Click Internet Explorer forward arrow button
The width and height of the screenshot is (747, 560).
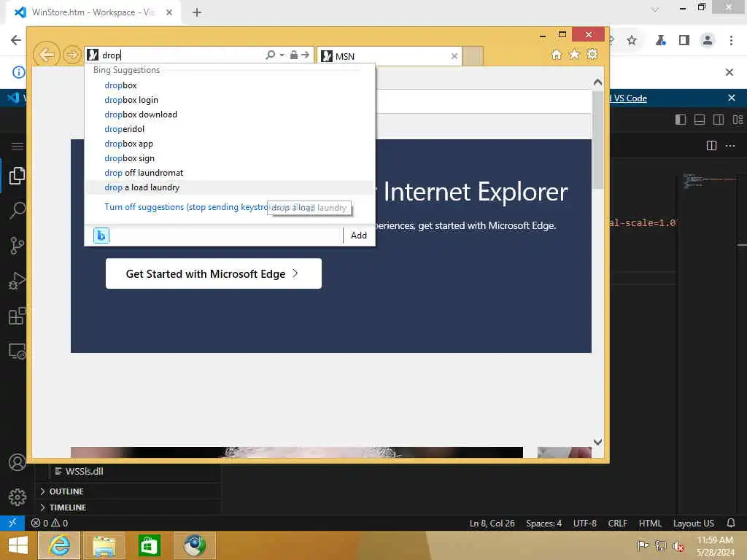click(x=72, y=55)
